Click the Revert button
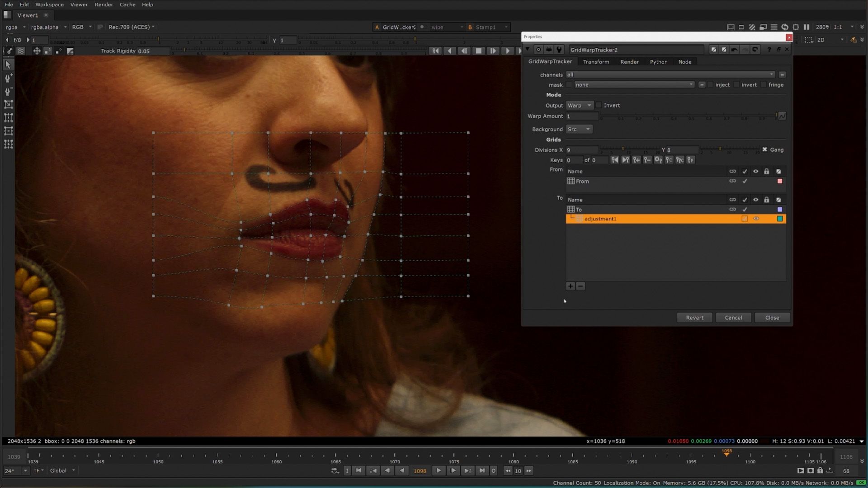 (694, 318)
